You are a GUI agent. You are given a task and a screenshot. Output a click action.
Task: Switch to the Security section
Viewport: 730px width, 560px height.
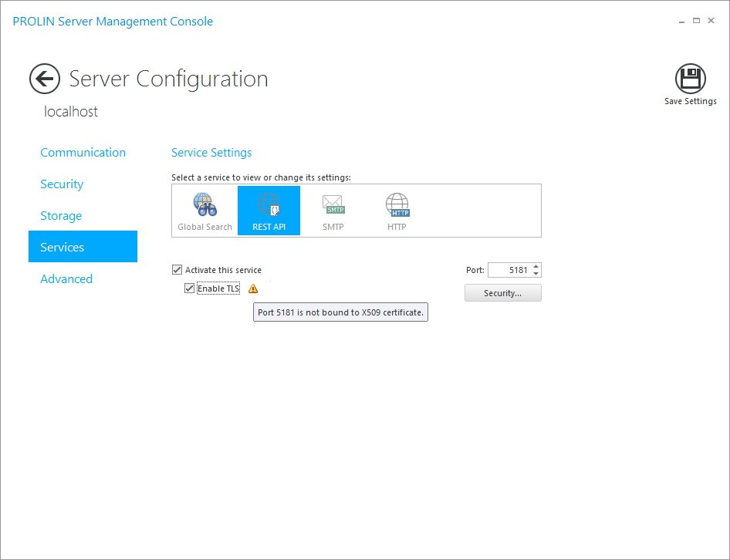coord(62,184)
